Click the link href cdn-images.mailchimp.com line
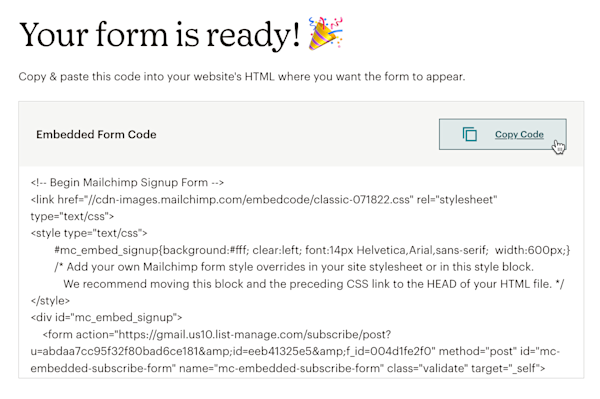600x399 pixels. [264, 200]
